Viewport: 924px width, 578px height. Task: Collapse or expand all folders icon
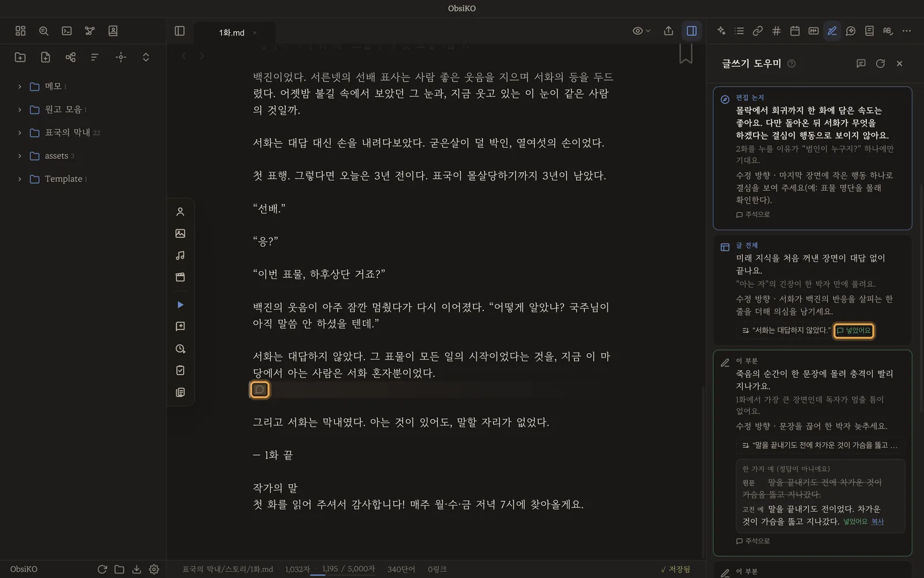pos(146,57)
